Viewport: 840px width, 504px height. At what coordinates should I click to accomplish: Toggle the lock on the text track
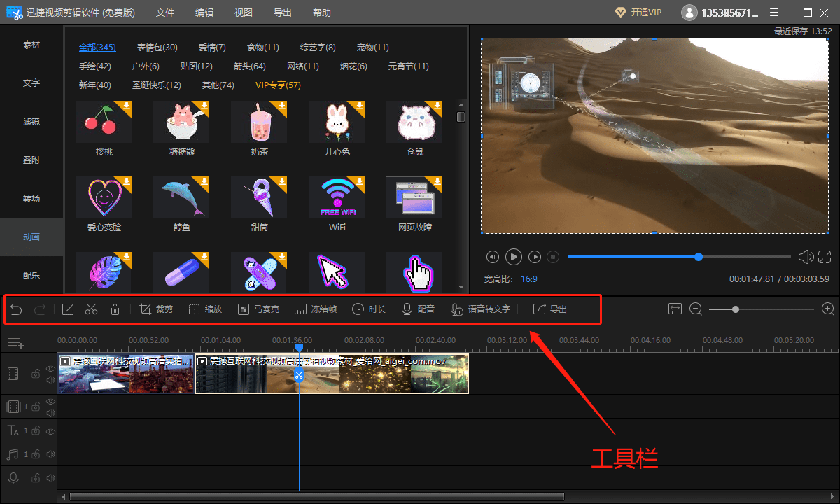[x=35, y=430]
